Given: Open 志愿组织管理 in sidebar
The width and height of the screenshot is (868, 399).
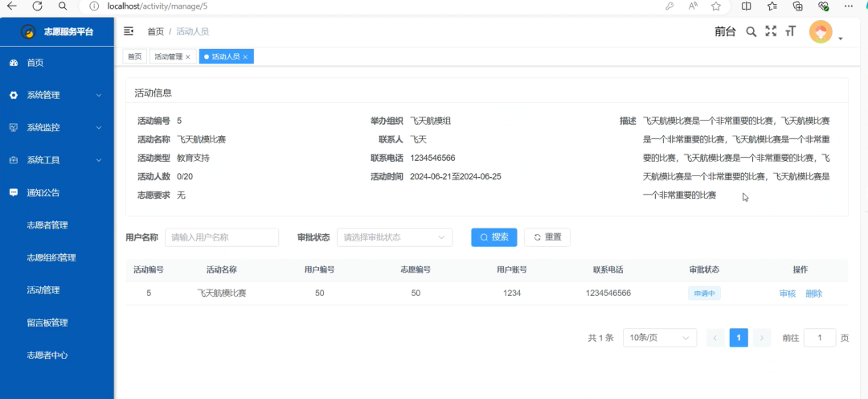Looking at the screenshot, I should click(51, 257).
